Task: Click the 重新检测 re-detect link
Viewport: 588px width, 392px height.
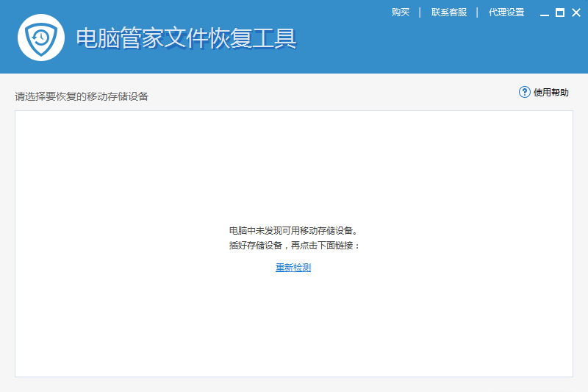Action: click(293, 268)
